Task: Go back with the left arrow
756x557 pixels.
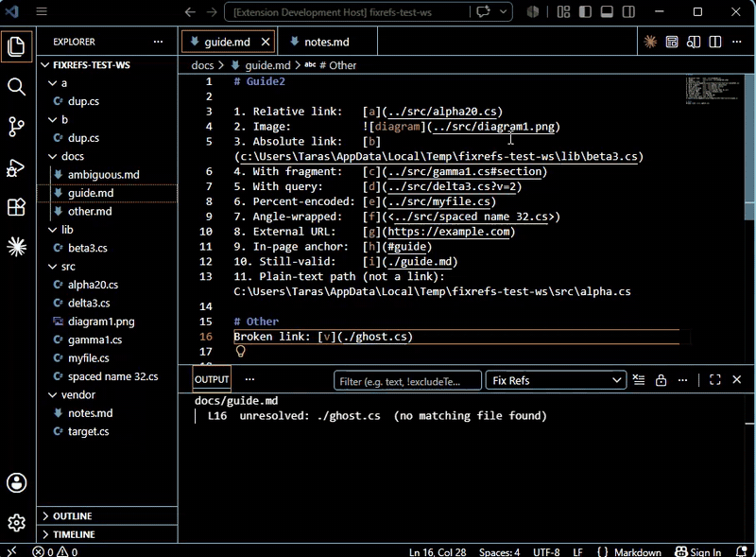Action: pos(190,12)
